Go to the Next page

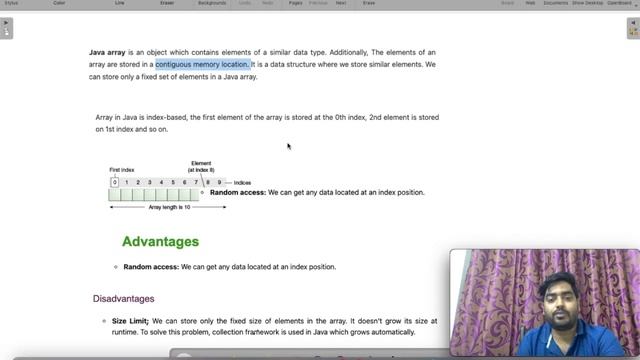341,3
